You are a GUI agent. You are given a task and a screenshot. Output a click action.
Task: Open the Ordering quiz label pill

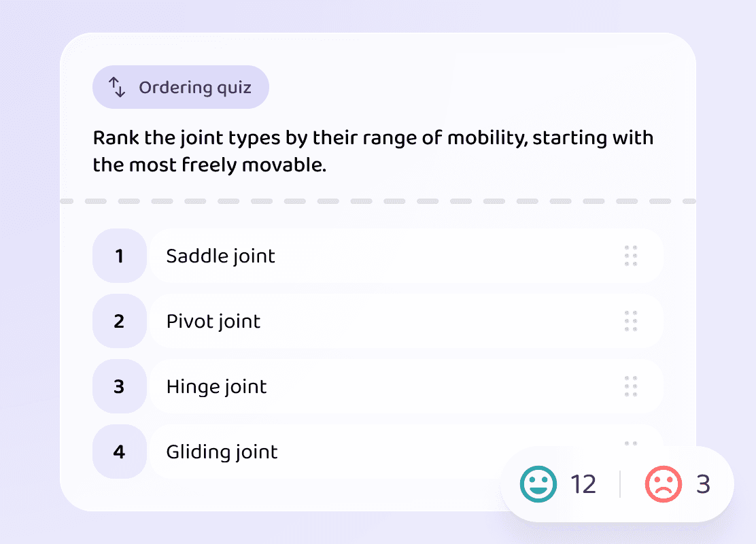pyautogui.click(x=181, y=87)
